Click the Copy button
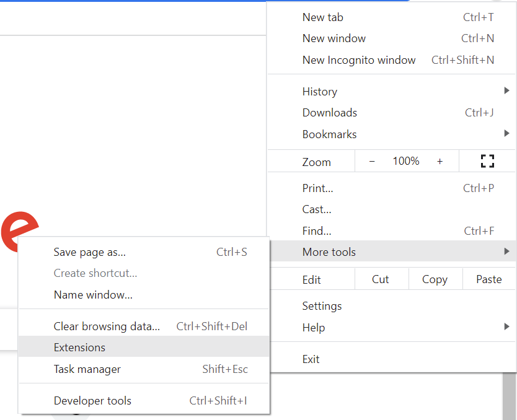The image size is (517, 420). pos(435,279)
